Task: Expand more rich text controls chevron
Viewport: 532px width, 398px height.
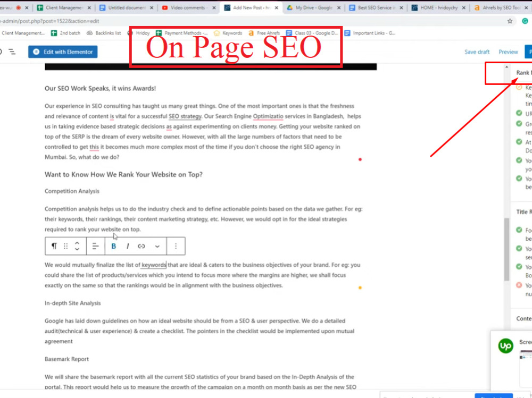Action: [x=157, y=247]
